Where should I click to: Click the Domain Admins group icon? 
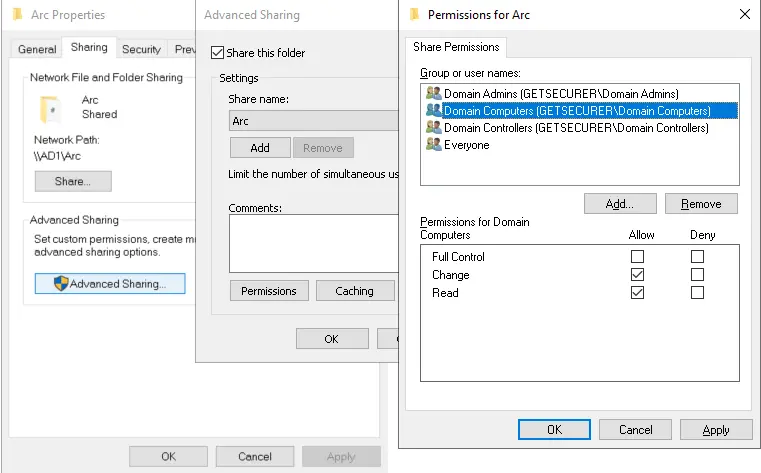pyautogui.click(x=433, y=94)
